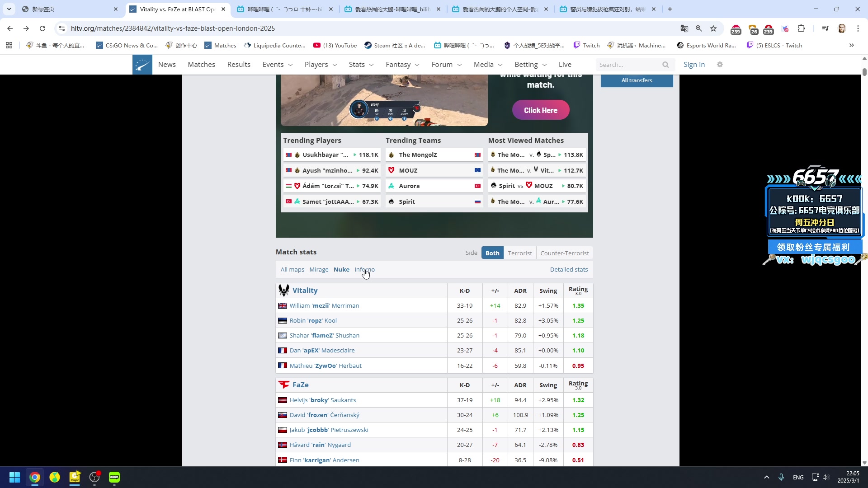Expand the Players menu
868x488 pixels.
coord(321,65)
